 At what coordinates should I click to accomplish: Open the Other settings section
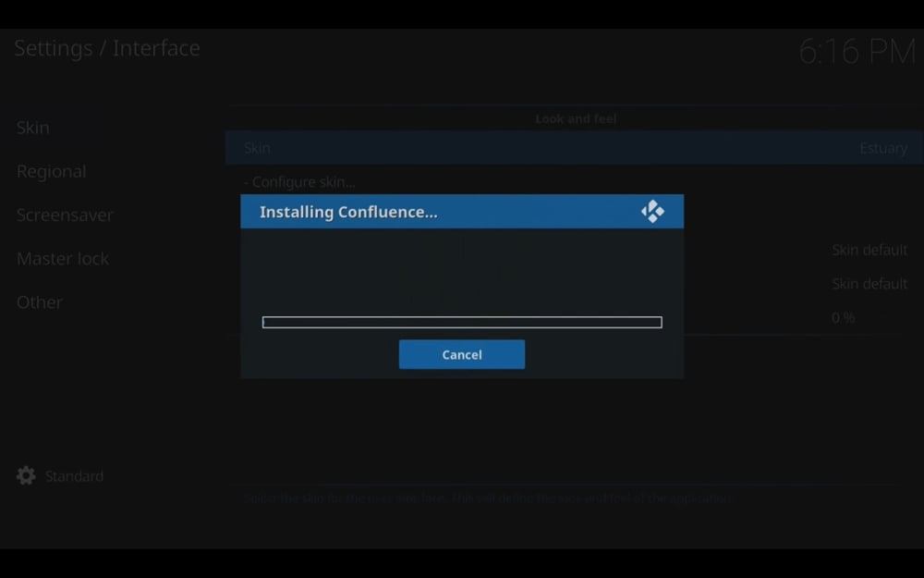[39, 301]
